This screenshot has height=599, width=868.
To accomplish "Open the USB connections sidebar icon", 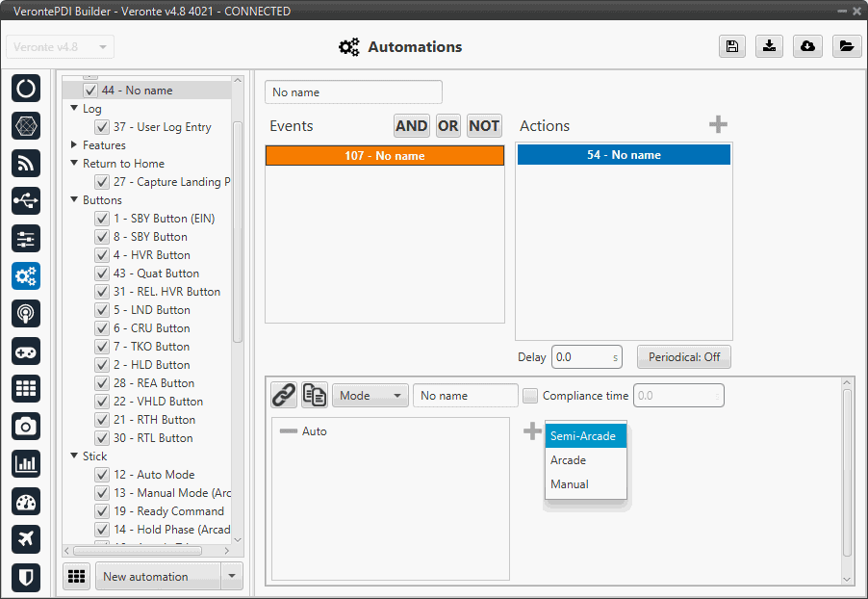I will 26,200.
